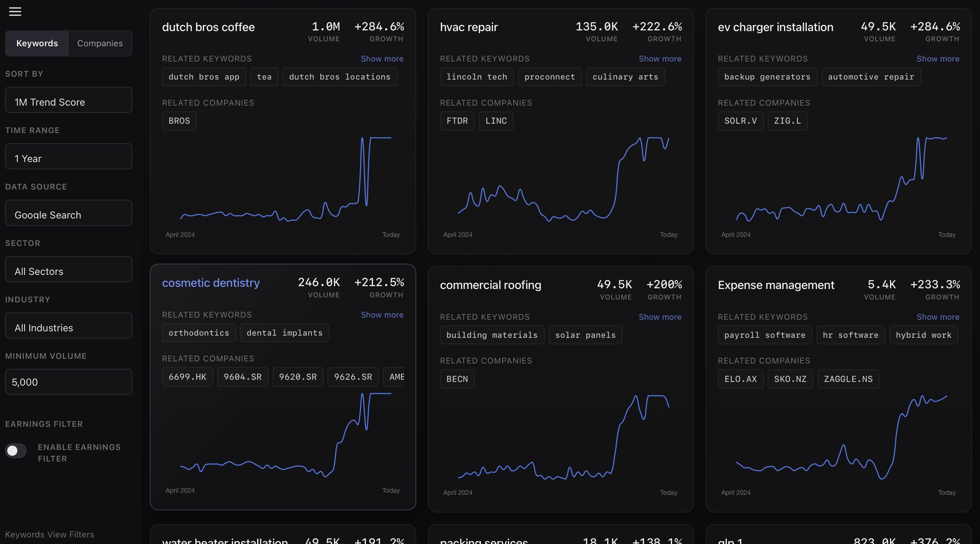
Task: Select the hybrid work keyword tag
Action: [923, 335]
